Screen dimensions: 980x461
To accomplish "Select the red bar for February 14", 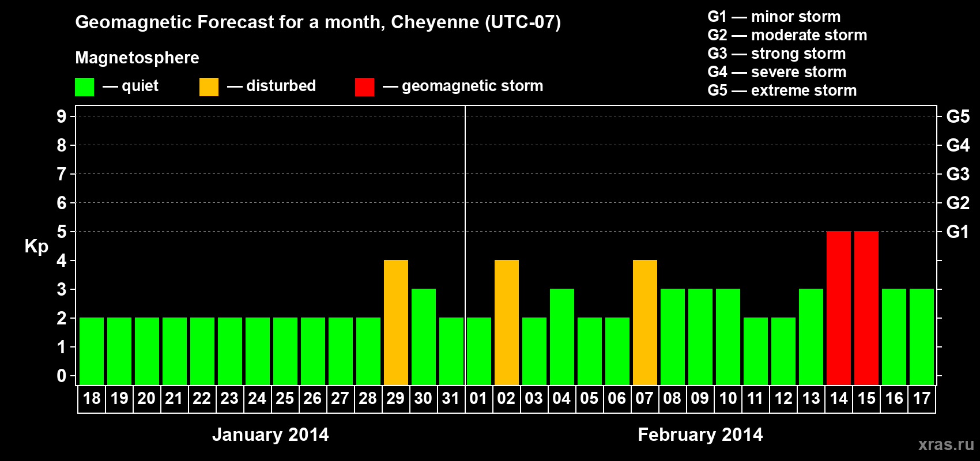I will pyautogui.click(x=839, y=308).
